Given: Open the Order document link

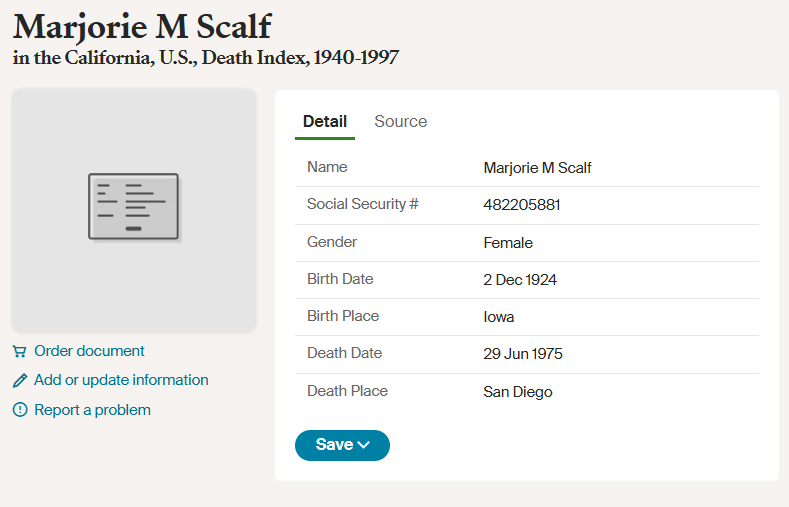Looking at the screenshot, I should point(89,351).
